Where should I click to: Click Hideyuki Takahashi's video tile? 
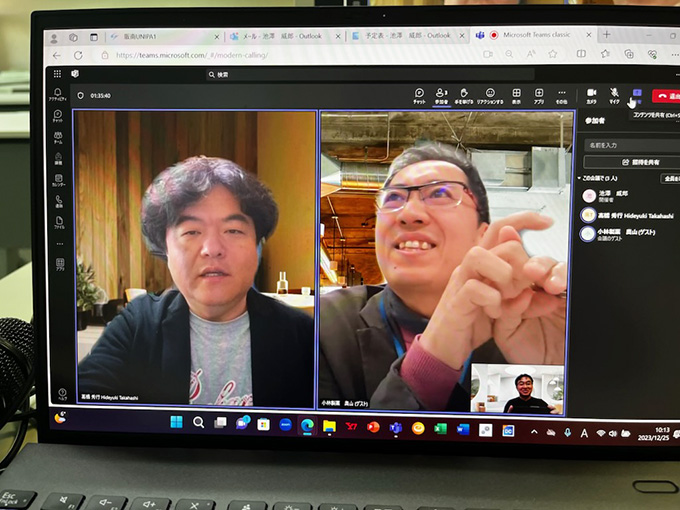(x=195, y=258)
